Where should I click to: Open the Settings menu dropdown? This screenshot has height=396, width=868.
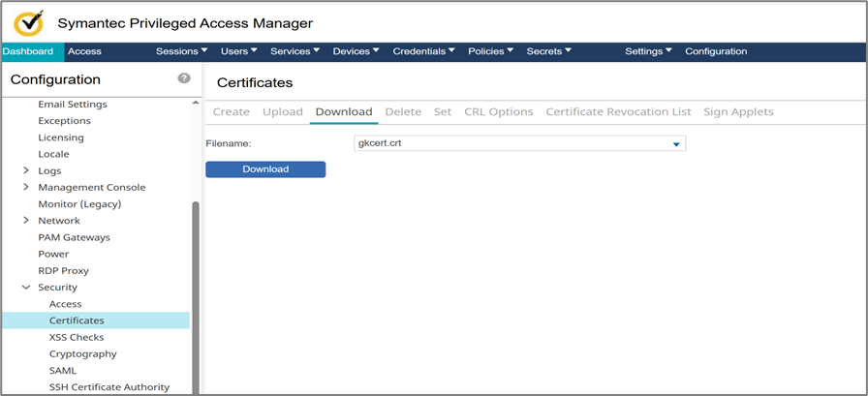648,51
